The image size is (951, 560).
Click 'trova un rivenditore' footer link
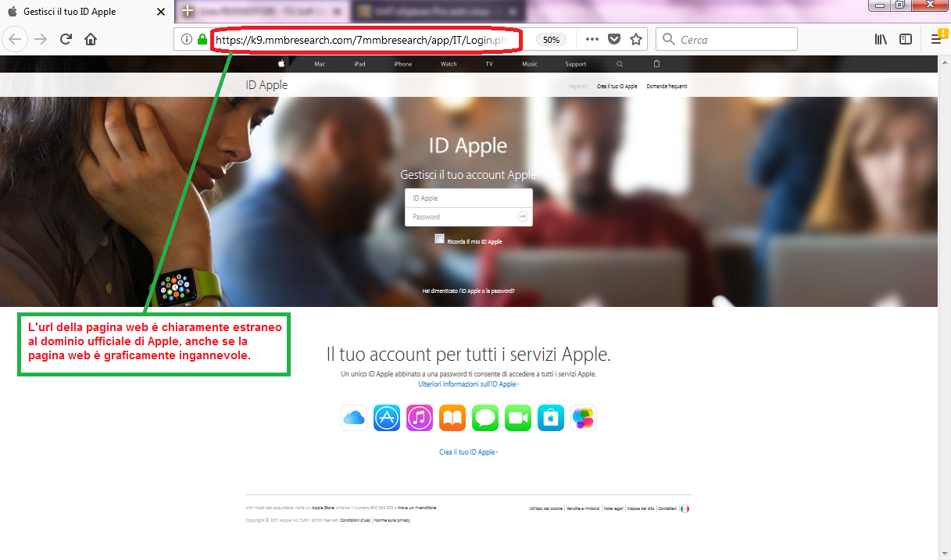coord(417,508)
